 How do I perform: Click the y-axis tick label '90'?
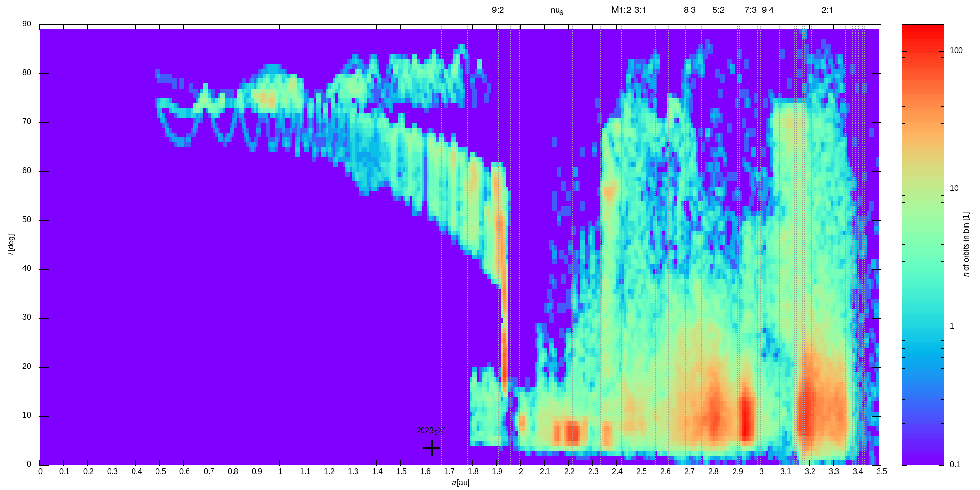pos(26,24)
